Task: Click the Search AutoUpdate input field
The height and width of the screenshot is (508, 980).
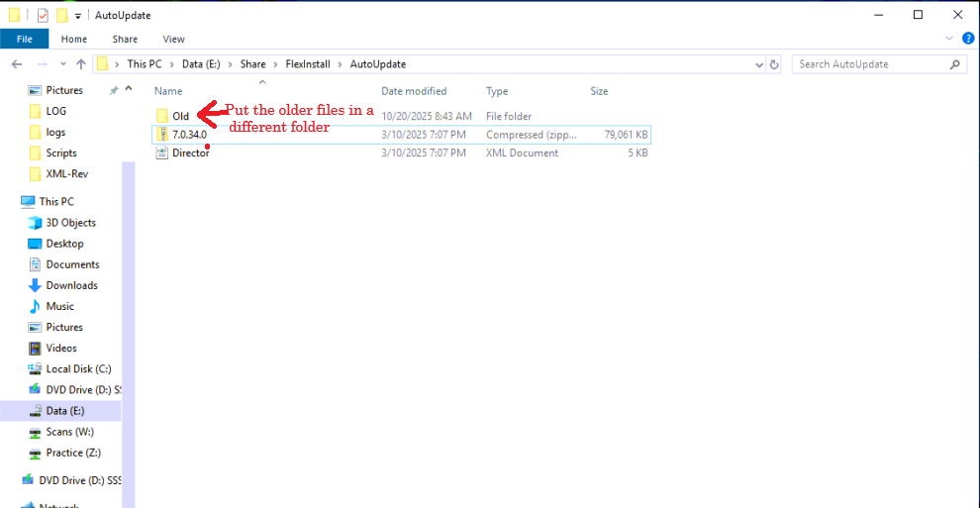Action: [x=869, y=64]
